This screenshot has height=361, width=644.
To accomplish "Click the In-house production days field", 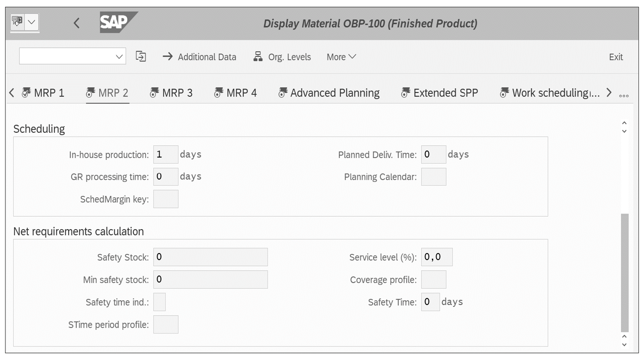I will point(165,154).
